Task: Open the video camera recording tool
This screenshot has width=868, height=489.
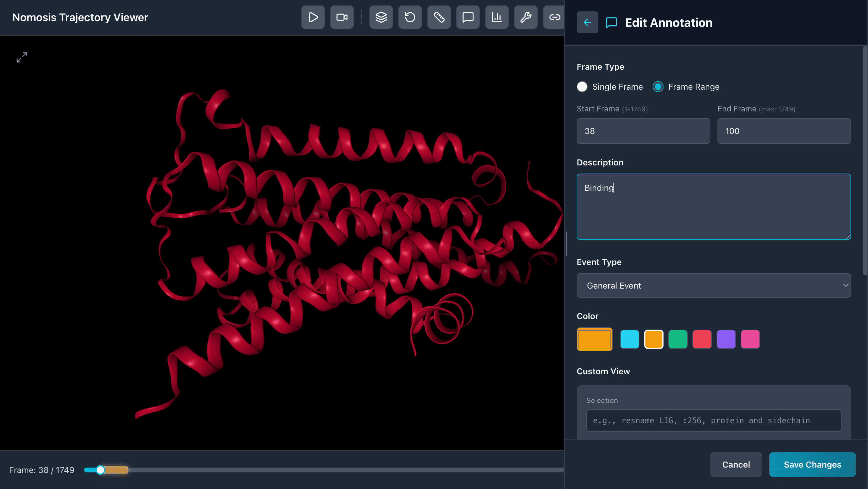Action: [x=342, y=17]
